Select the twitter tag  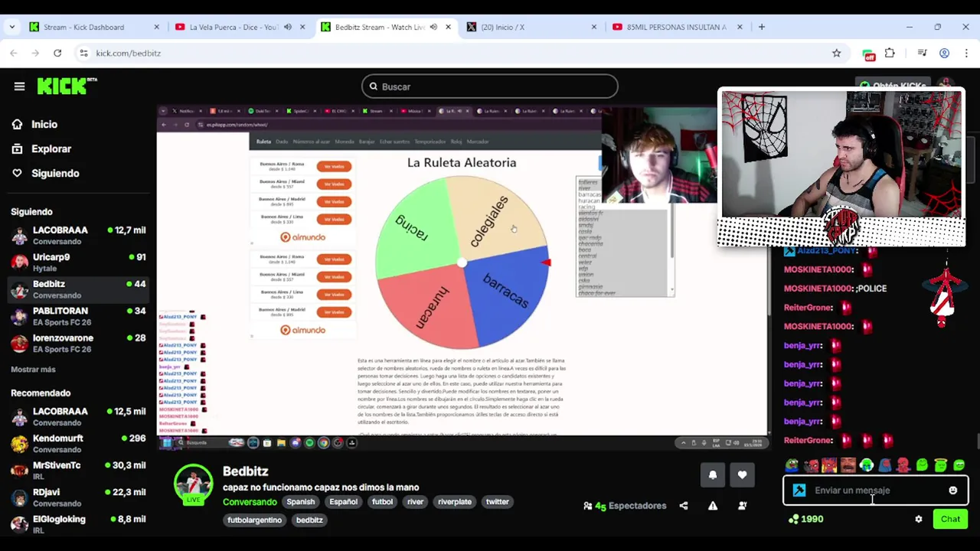coord(497,502)
